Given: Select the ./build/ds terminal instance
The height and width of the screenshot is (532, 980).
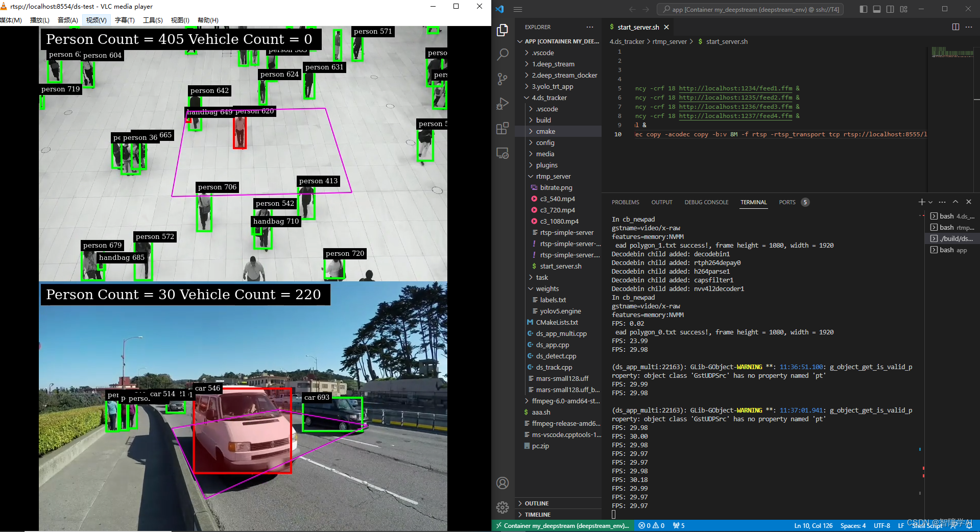Looking at the screenshot, I should pos(952,239).
